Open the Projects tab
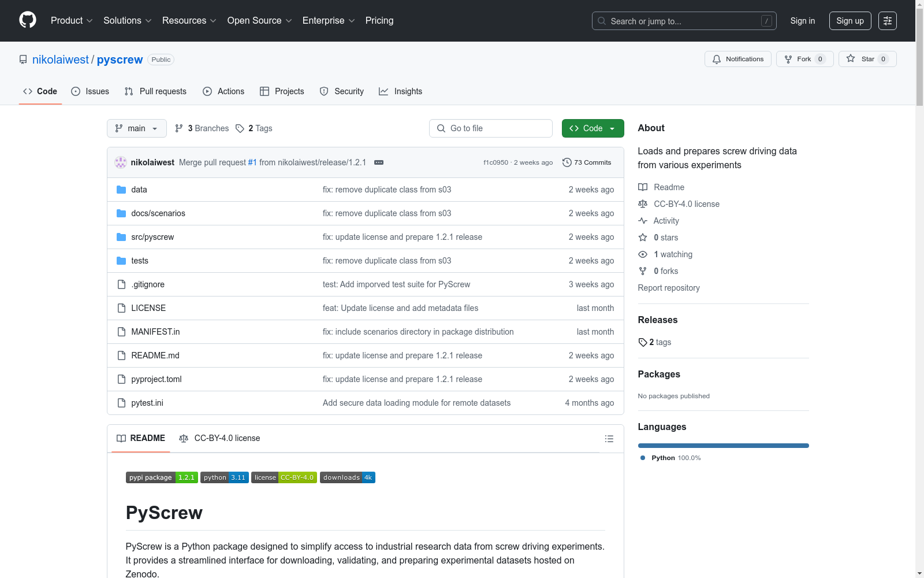 pos(282,91)
